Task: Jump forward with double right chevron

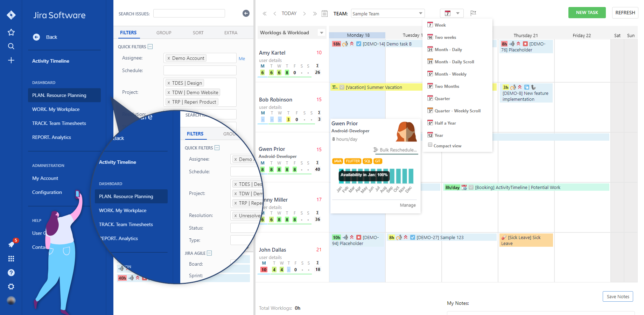Action: pyautogui.click(x=315, y=14)
